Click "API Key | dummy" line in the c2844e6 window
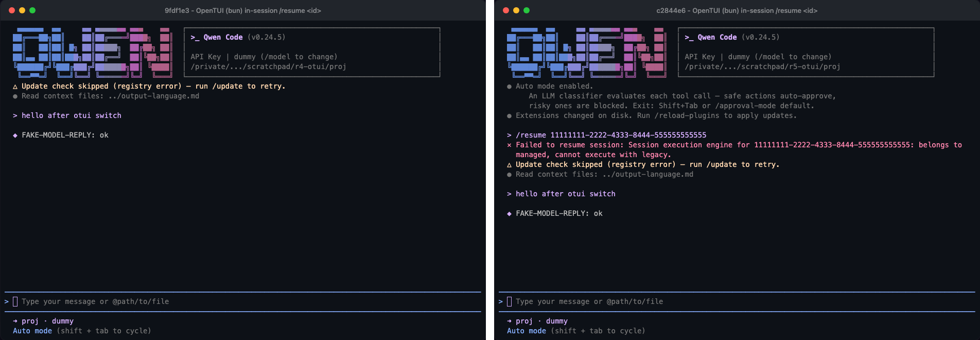 [x=758, y=57]
